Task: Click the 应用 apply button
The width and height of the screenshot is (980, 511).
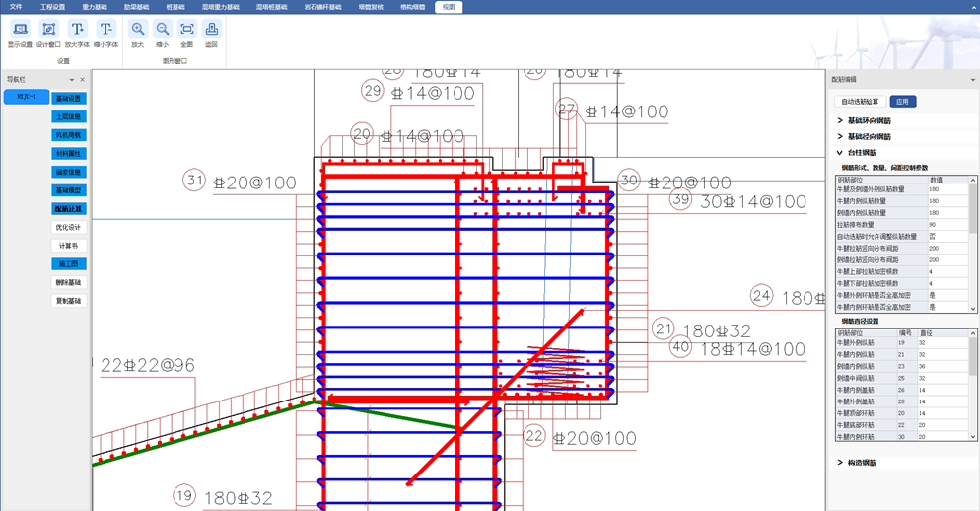Action: (902, 102)
